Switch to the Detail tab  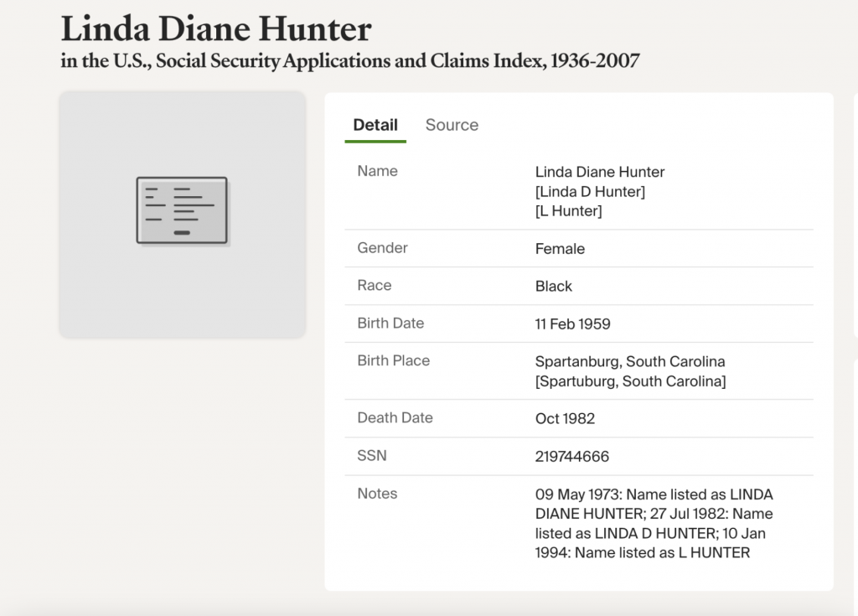point(375,125)
